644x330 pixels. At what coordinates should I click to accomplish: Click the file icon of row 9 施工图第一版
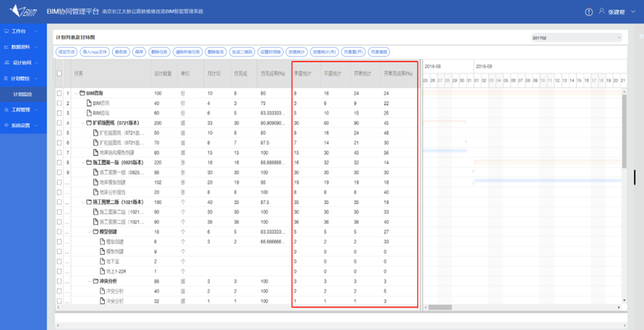[95, 172]
